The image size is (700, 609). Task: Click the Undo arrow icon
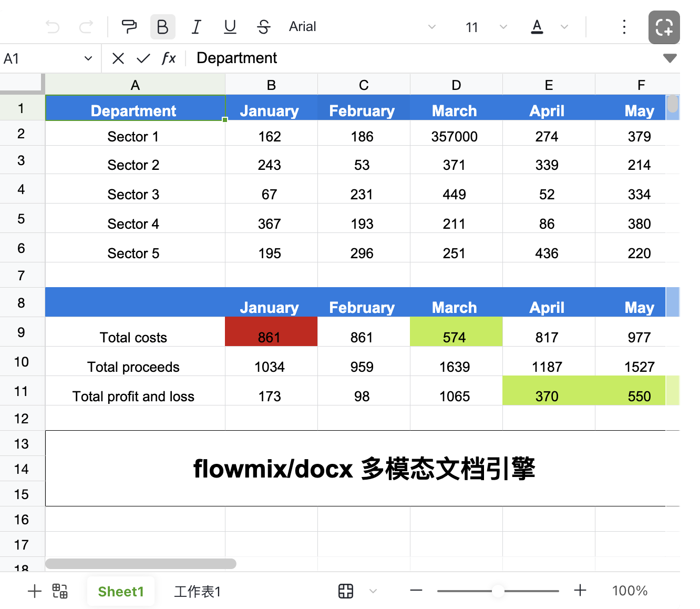pos(53,27)
